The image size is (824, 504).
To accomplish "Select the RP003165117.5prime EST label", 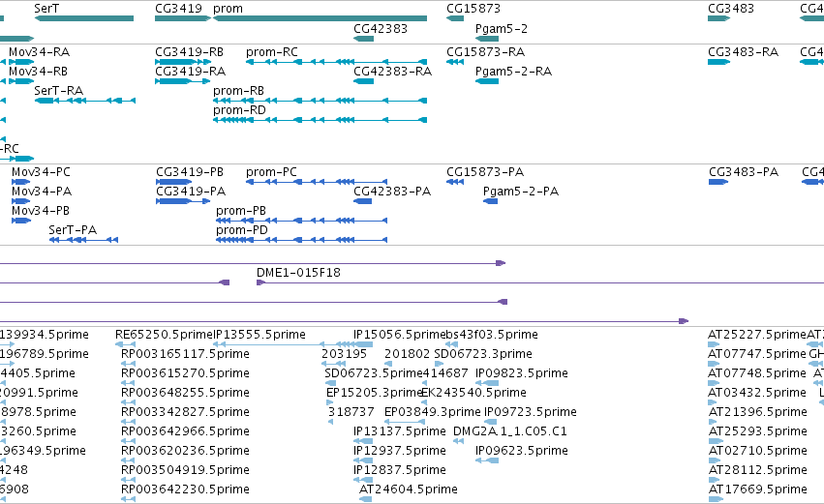I will [185, 354].
